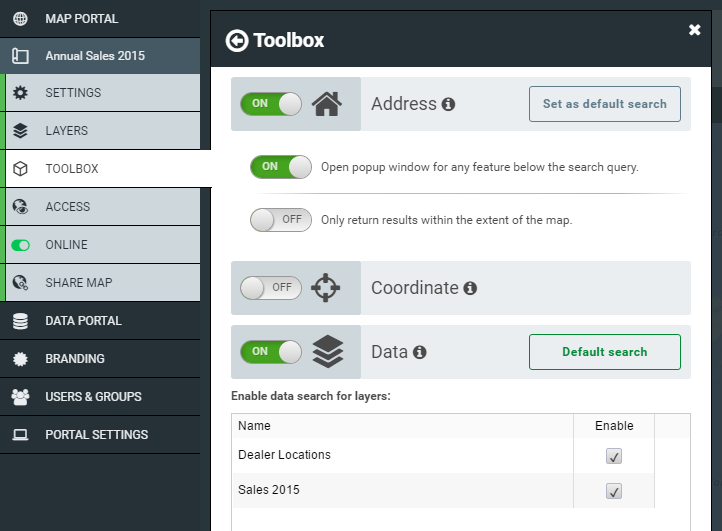722x531 pixels.
Task: Turn off the Address search toggle
Action: [x=271, y=104]
